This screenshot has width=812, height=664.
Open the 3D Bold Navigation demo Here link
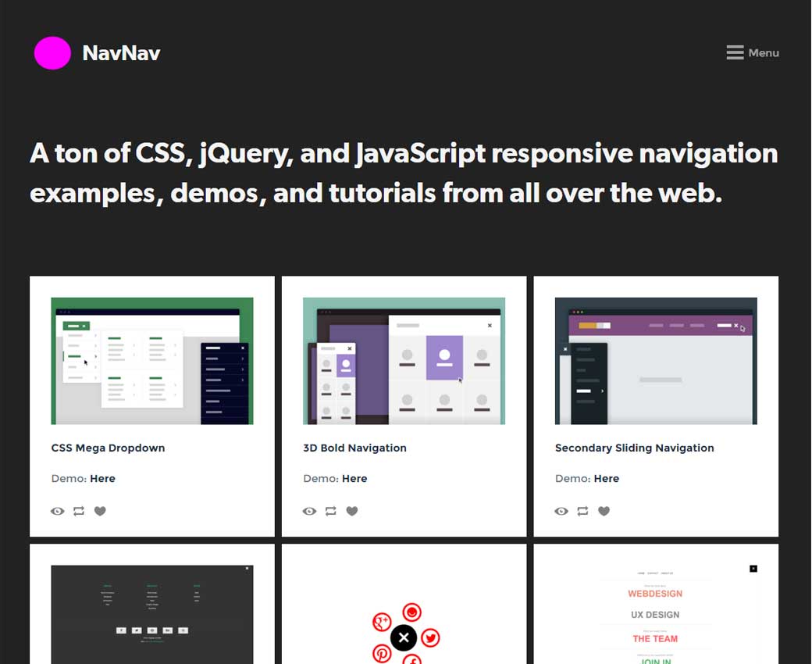click(x=354, y=478)
